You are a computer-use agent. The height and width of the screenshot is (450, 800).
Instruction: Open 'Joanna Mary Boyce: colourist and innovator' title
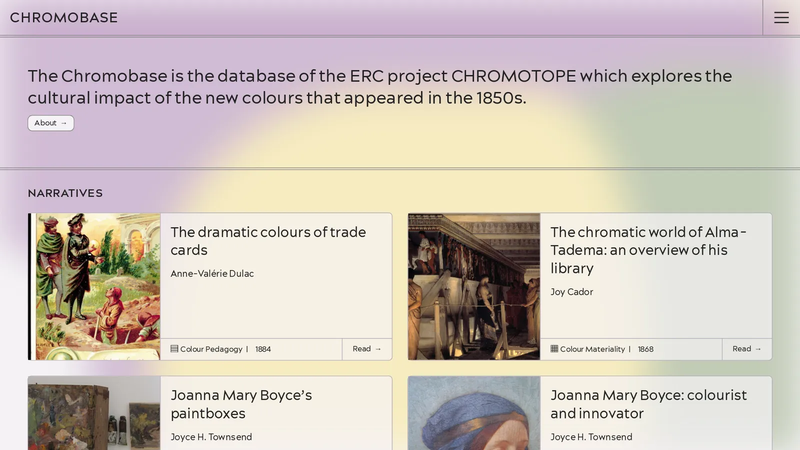pos(648,404)
